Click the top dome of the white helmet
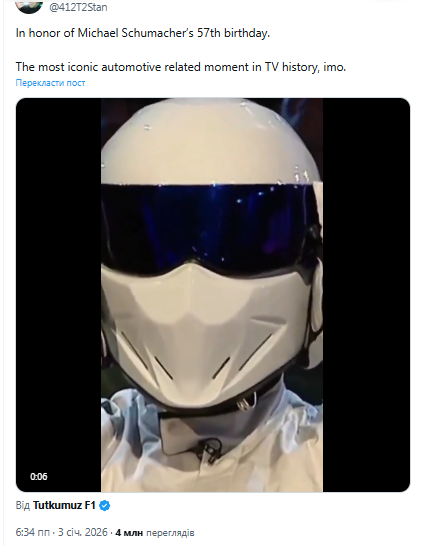 [209, 139]
